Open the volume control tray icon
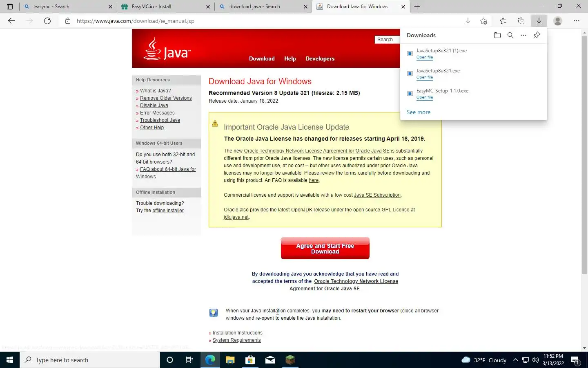 535,360
